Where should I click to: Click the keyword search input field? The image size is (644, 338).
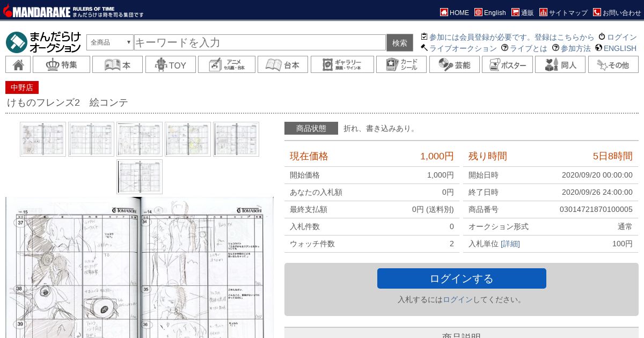[260, 43]
